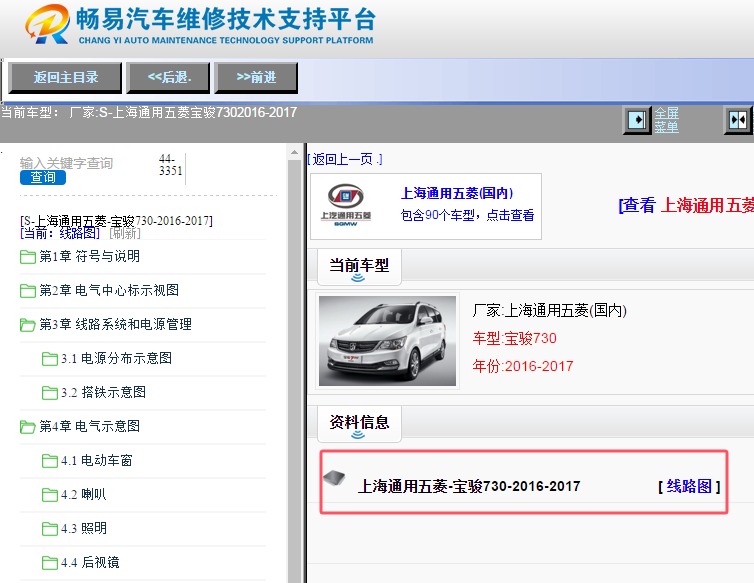The width and height of the screenshot is (754, 583).
Task: Go back with the <<后退 button
Action: [x=168, y=77]
